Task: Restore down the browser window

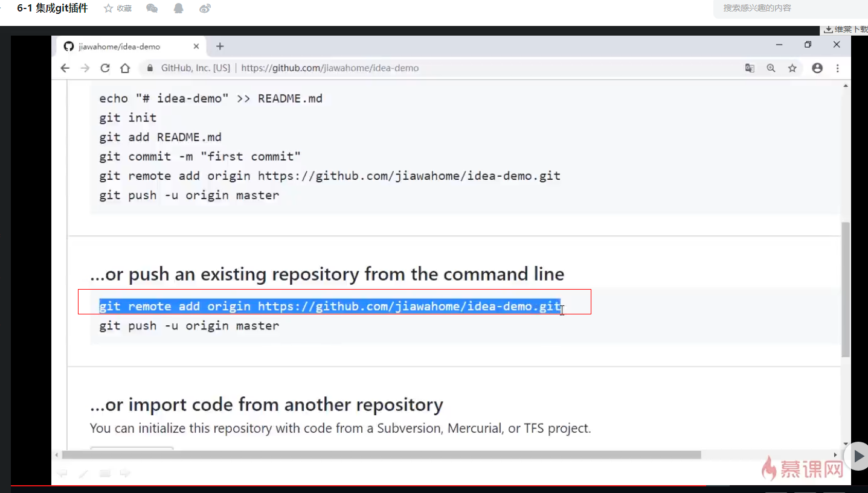Action: click(808, 45)
